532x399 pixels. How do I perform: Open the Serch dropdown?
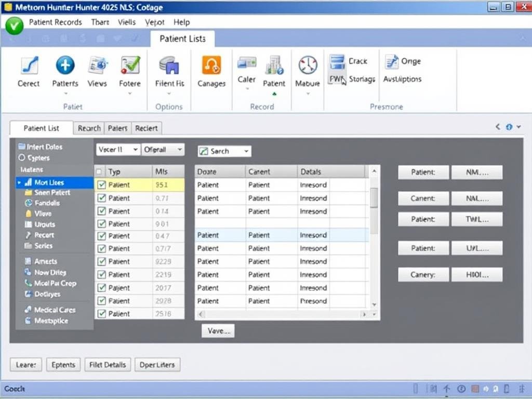click(x=224, y=151)
